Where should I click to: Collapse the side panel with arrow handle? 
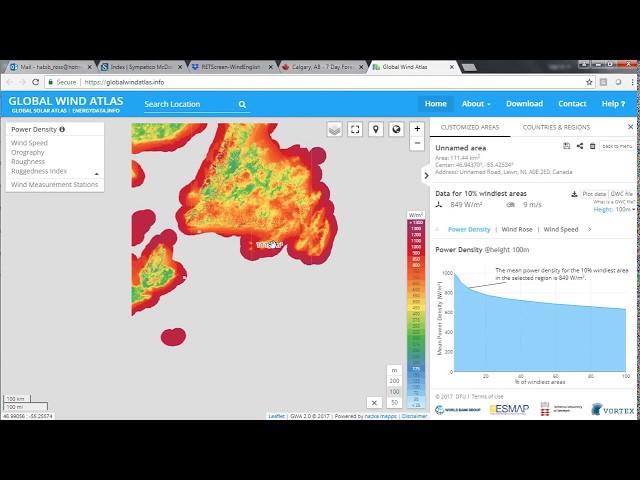(426, 176)
